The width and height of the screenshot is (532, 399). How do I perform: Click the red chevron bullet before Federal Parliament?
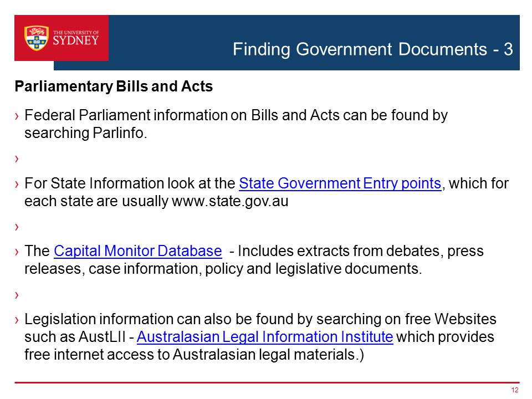[x=17, y=116]
